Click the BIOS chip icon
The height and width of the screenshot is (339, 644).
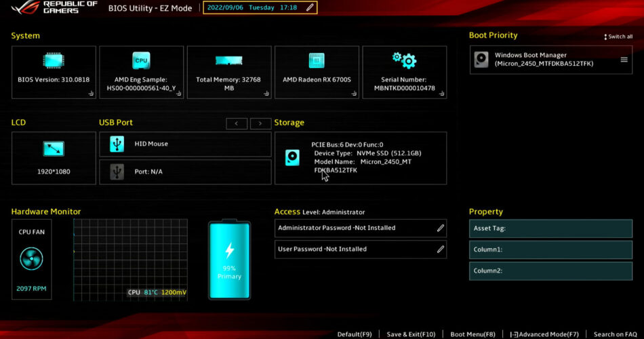(54, 61)
